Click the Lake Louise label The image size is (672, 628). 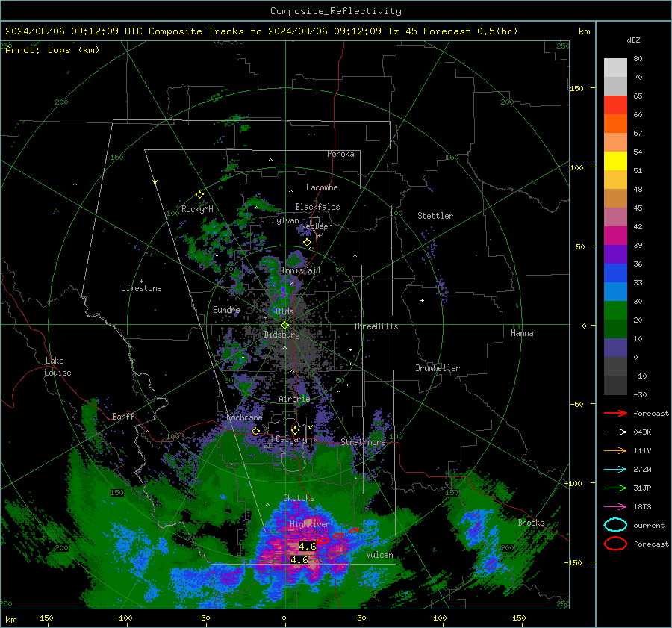pyautogui.click(x=57, y=367)
